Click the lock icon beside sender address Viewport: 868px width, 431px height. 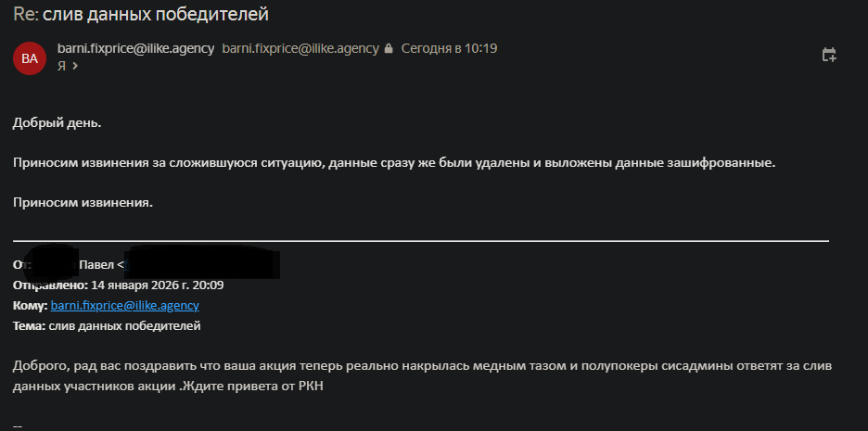click(x=389, y=49)
